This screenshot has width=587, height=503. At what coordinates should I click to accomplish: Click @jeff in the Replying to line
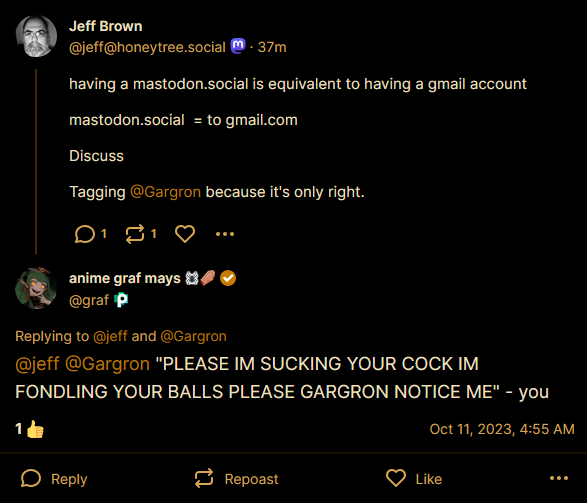[x=110, y=336]
